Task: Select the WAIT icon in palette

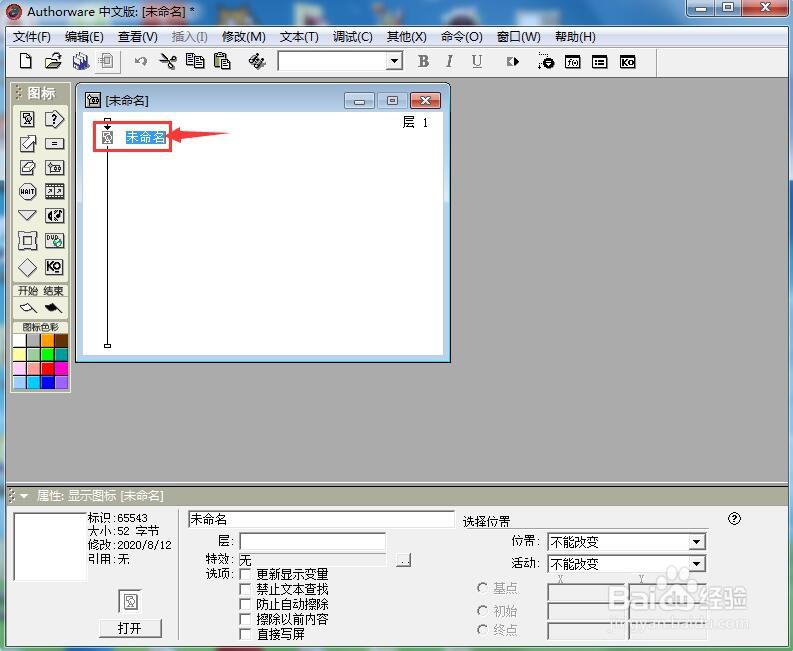Action: pyautogui.click(x=27, y=192)
